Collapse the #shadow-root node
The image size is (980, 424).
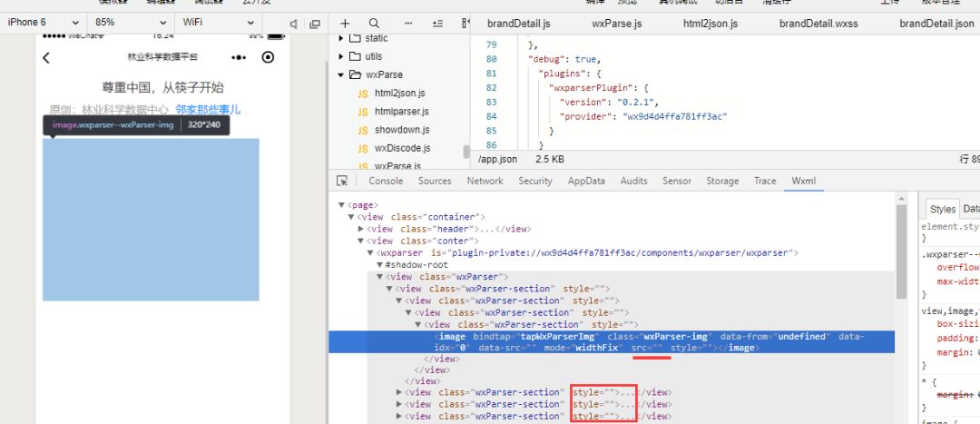380,264
